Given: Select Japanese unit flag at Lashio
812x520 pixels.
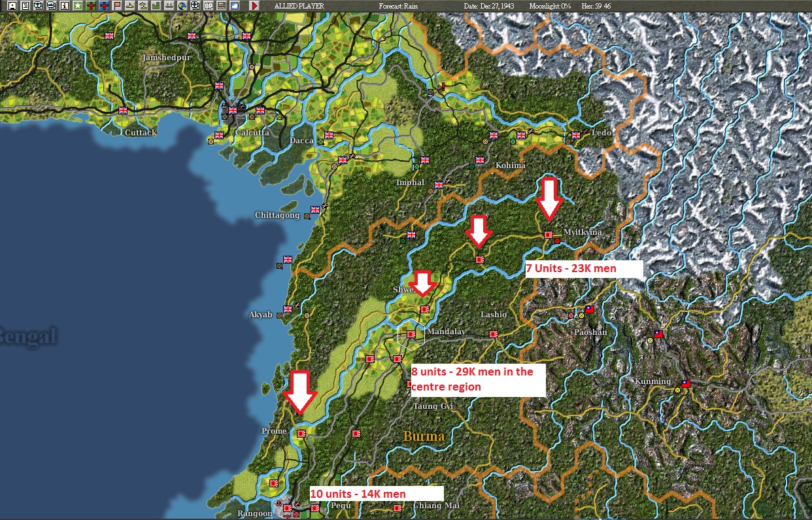Looking at the screenshot, I should click(494, 334).
